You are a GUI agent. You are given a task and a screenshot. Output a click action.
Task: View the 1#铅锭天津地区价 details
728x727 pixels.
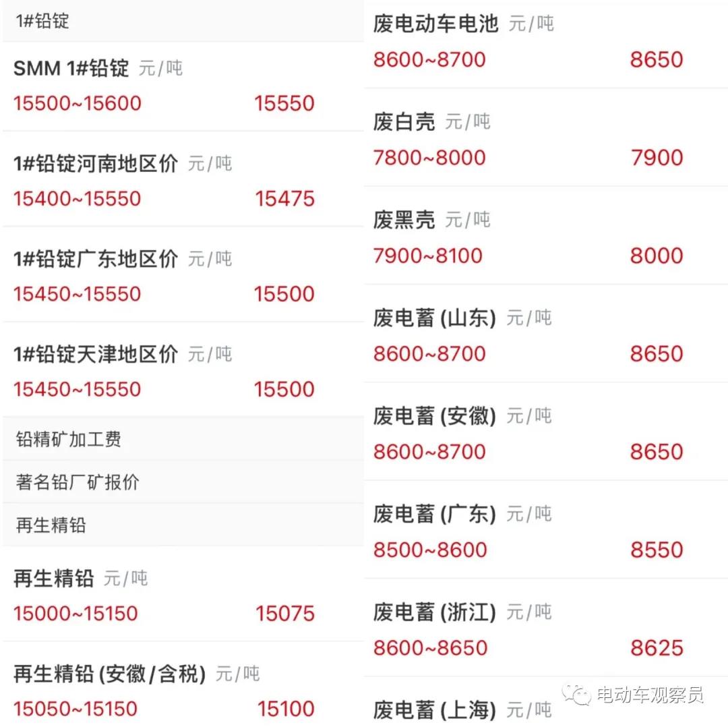coord(183,370)
